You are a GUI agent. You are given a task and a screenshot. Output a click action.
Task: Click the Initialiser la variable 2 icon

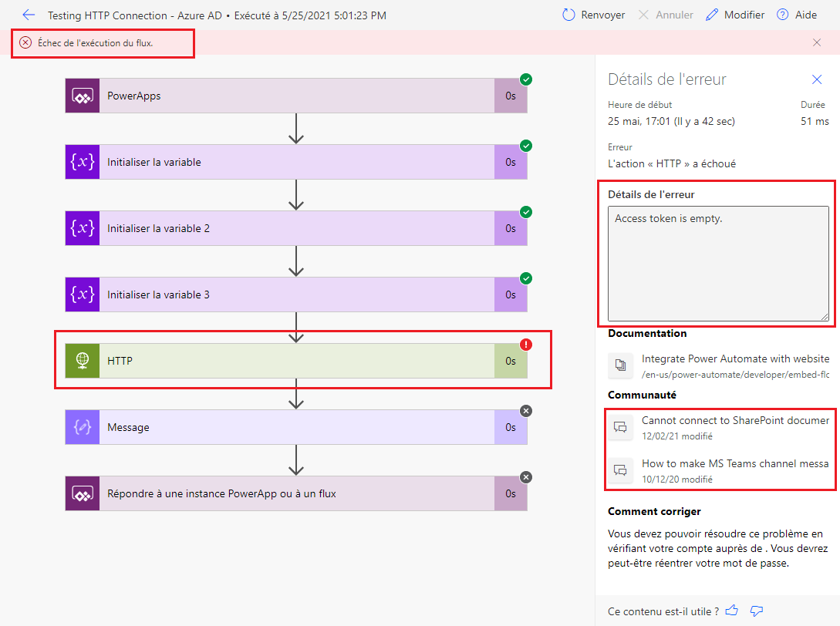coord(83,228)
